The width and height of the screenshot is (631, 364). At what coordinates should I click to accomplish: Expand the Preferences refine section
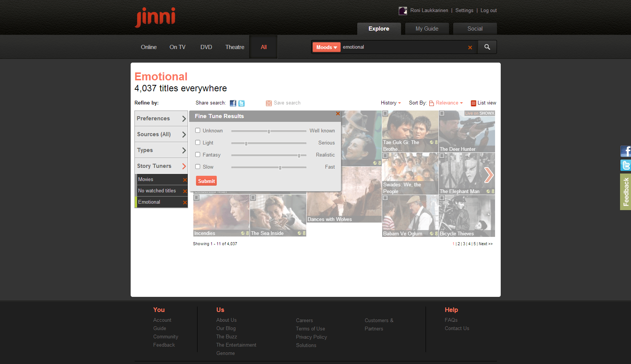pos(161,118)
